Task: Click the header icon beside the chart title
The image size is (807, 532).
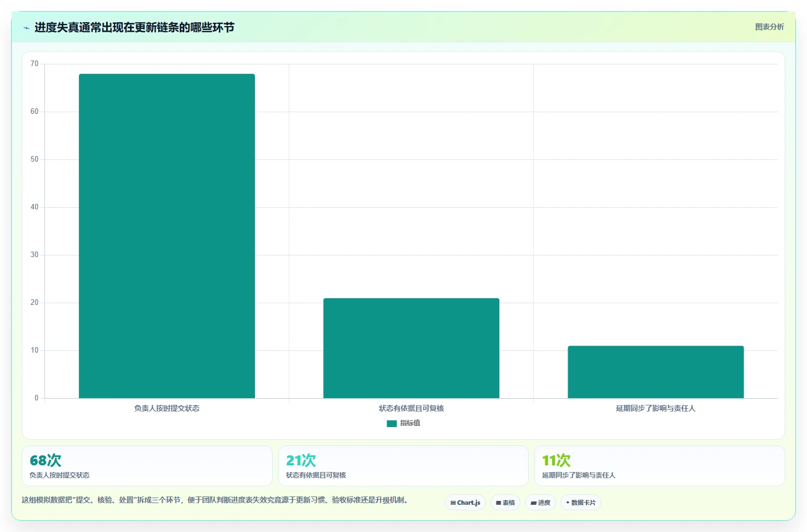Action: pyautogui.click(x=26, y=28)
